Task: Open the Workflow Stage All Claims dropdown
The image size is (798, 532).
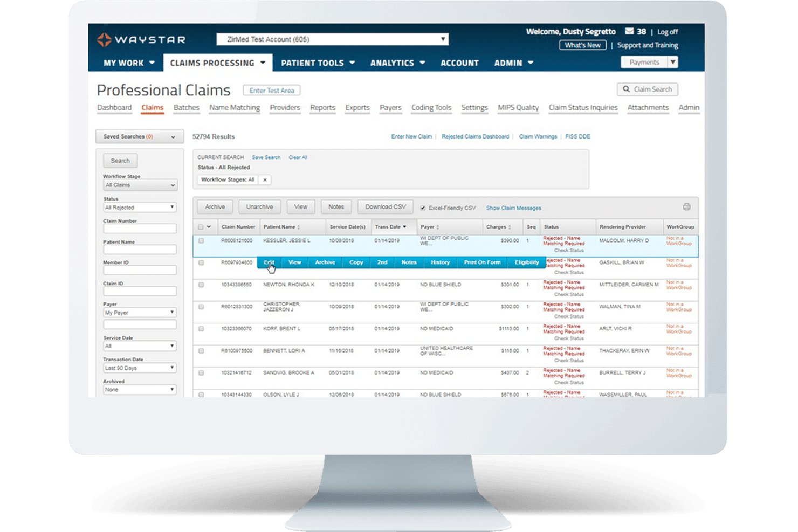Action: (x=140, y=185)
